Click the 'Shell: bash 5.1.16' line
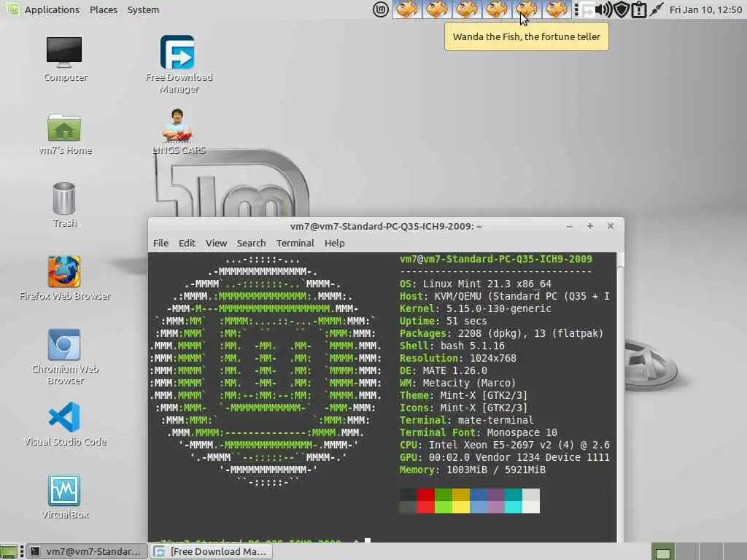The height and width of the screenshot is (560, 747). point(452,346)
